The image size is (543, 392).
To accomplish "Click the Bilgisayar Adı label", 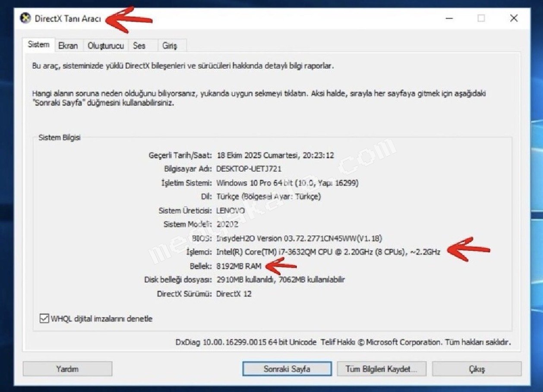I will coord(188,169).
